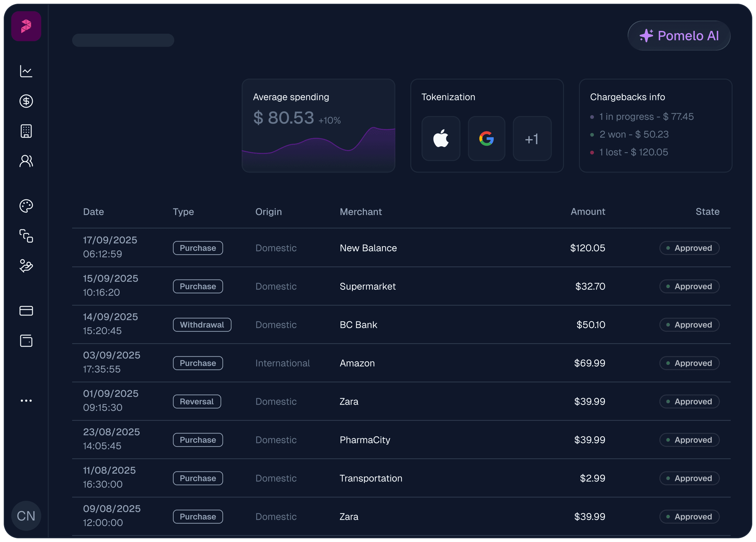This screenshot has width=756, height=542.
Task: Expand the +1 tokenization providers tile
Action: point(532,139)
